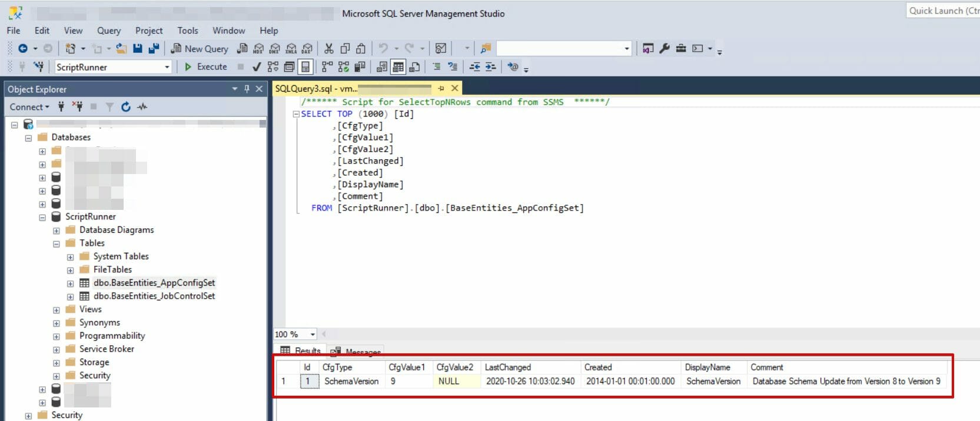Collapse the Databases node
The height and width of the screenshot is (421, 980).
pos(28,138)
